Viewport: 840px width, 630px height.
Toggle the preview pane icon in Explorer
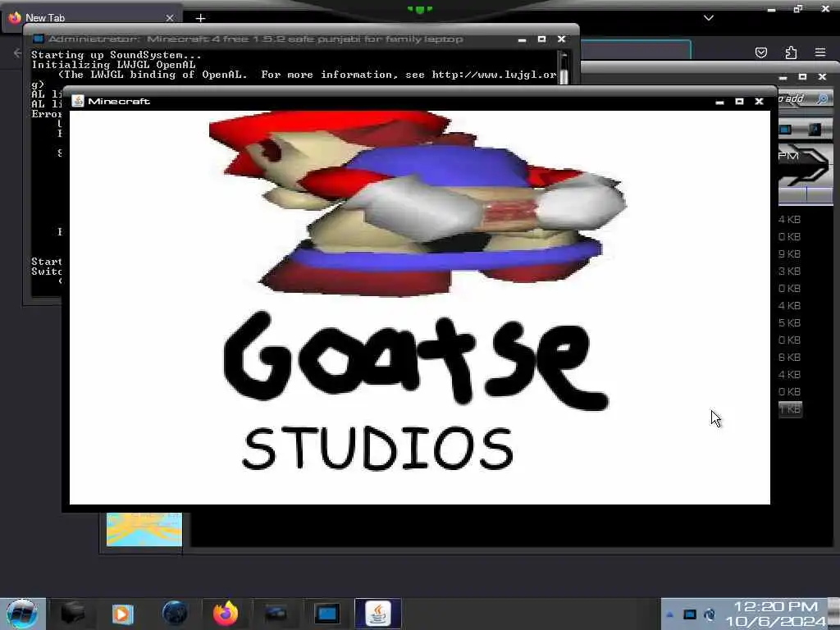tap(815, 130)
